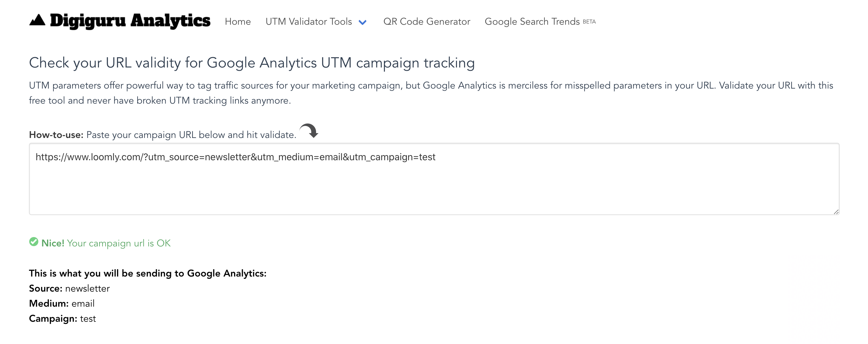
Task: Click the Campaign value 'test'
Action: point(89,319)
